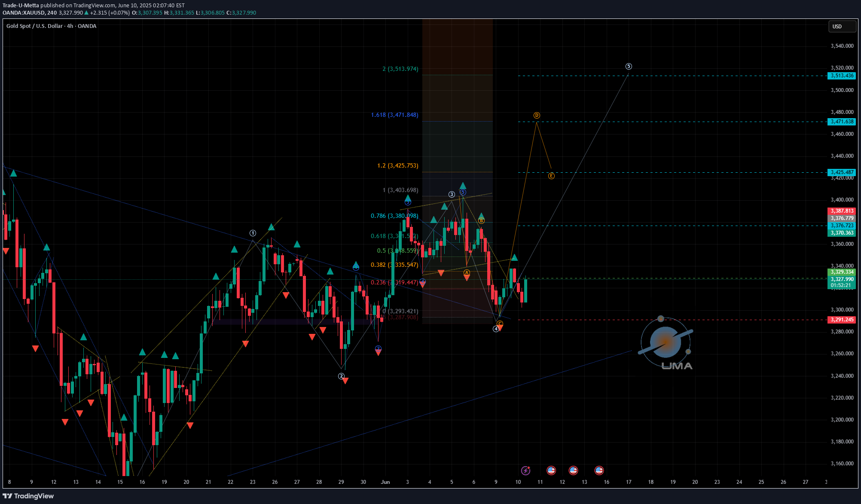The image size is (861, 504).
Task: Select circled wave 5 label at projection top
Action: point(629,66)
